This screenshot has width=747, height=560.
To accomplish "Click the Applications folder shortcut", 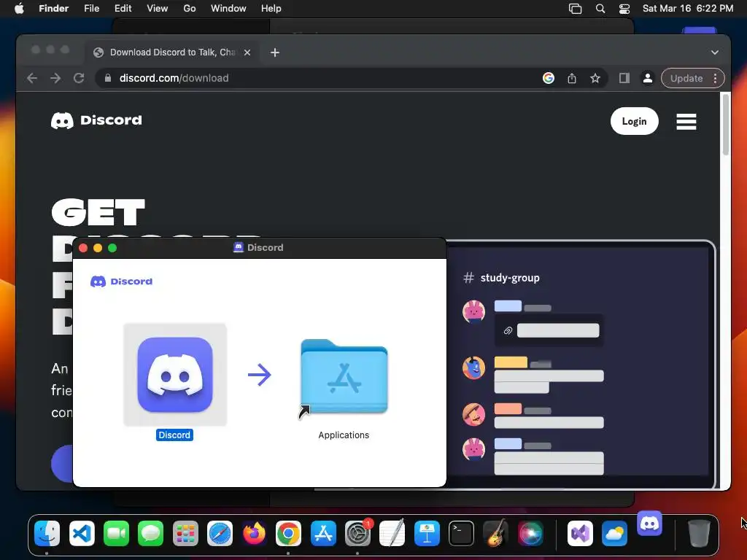I will [344, 378].
